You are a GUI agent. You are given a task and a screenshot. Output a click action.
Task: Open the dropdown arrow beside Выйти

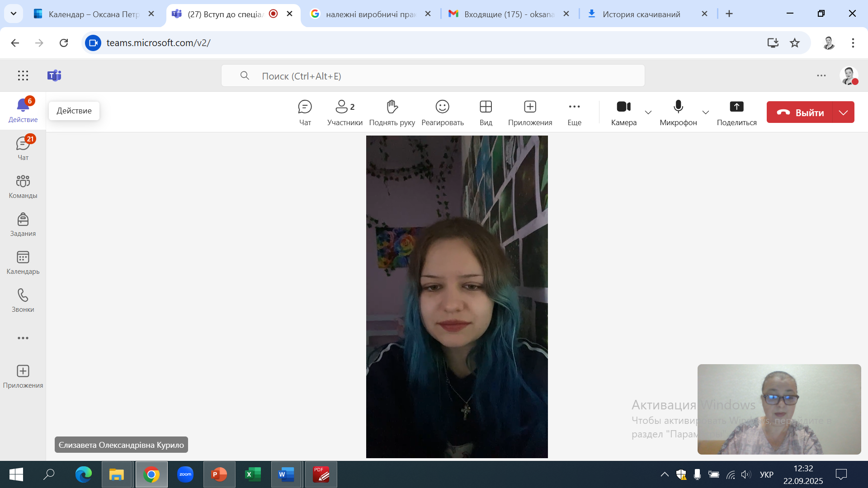point(843,112)
